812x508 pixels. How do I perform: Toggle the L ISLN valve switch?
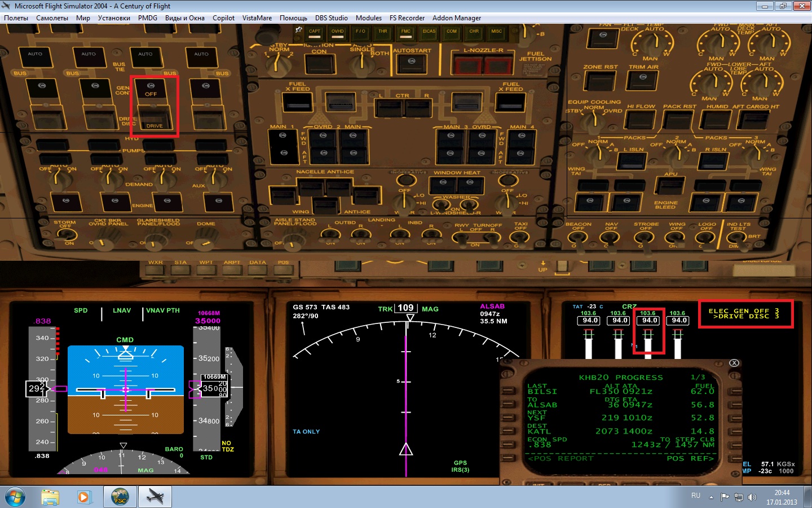click(632, 161)
